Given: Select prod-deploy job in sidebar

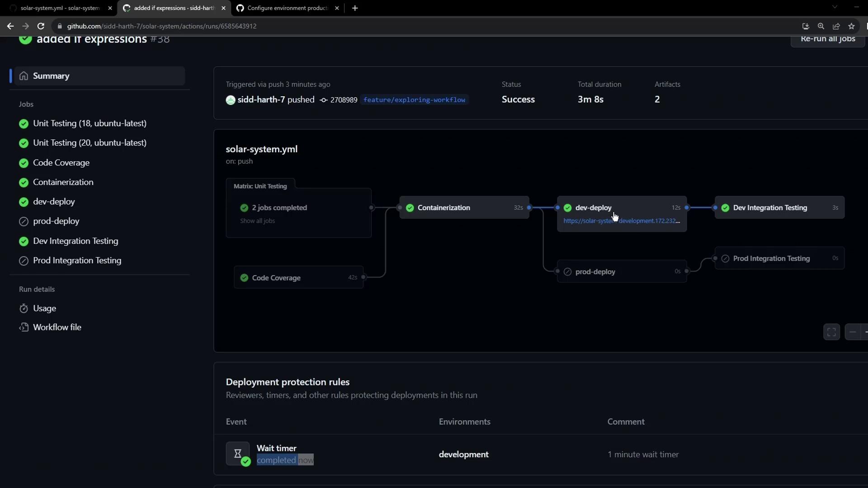Looking at the screenshot, I should 56,221.
